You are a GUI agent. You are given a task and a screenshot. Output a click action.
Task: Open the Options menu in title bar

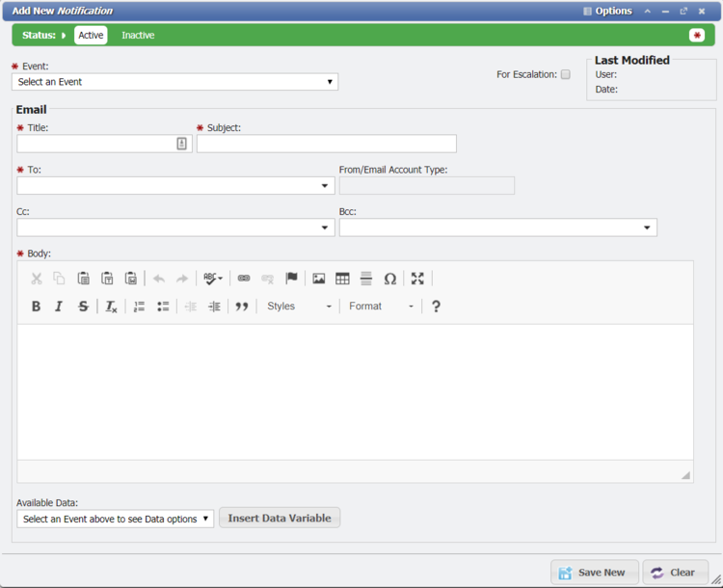point(607,12)
